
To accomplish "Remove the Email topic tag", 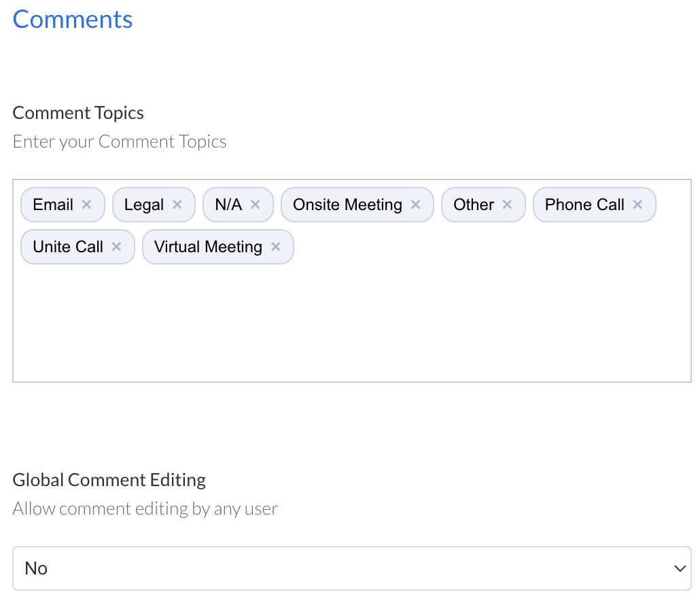I will click(86, 204).
